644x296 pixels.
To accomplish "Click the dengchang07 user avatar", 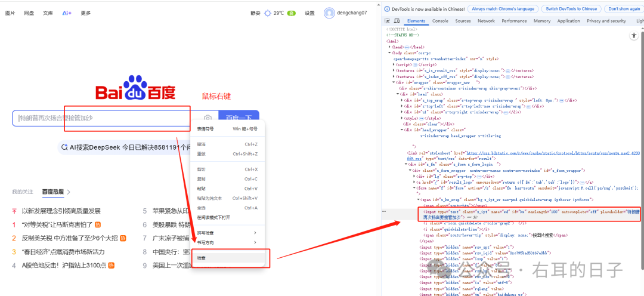I will click(x=329, y=13).
